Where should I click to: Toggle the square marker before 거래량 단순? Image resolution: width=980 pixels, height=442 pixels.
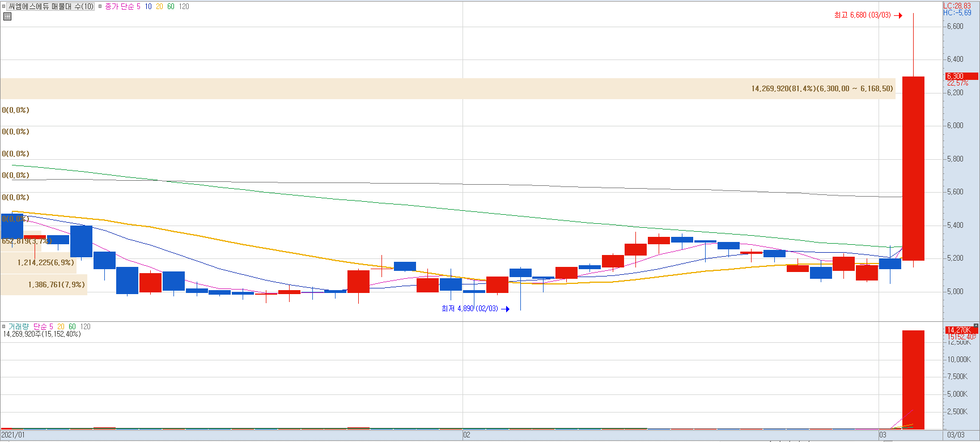(3, 326)
